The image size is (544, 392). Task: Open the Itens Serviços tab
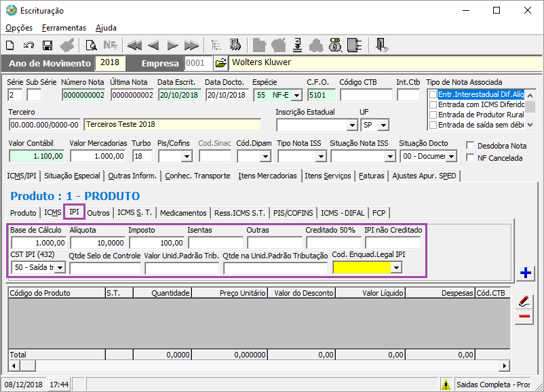pos(328,176)
